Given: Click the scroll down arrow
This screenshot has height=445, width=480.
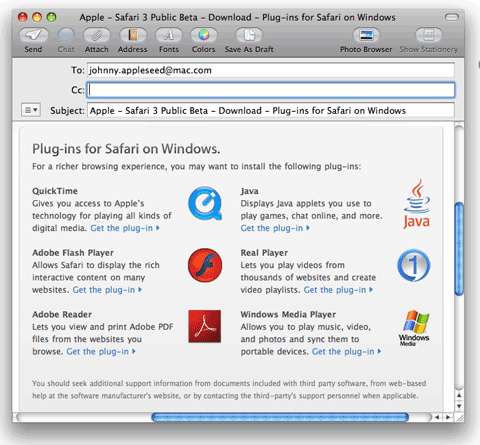Looking at the screenshot, I should coord(459,406).
